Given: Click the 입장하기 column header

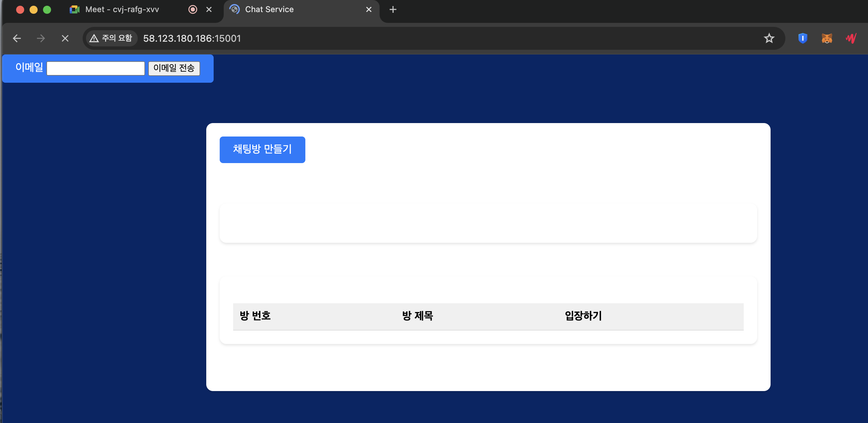Looking at the screenshot, I should point(583,316).
